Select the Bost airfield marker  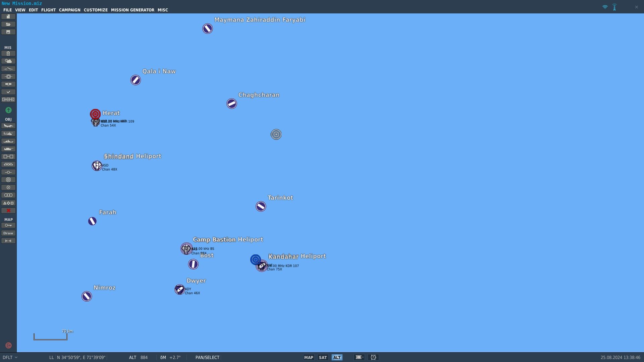tap(193, 264)
